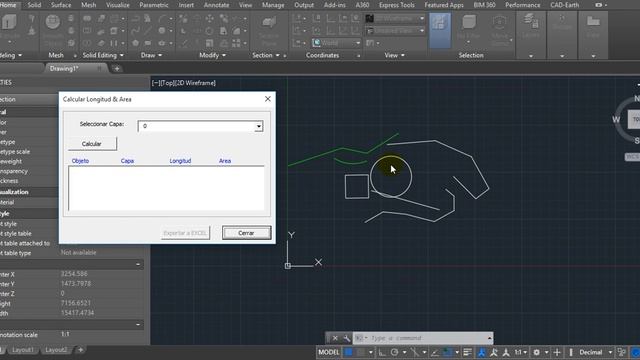Click the Longitud column header

(x=180, y=161)
